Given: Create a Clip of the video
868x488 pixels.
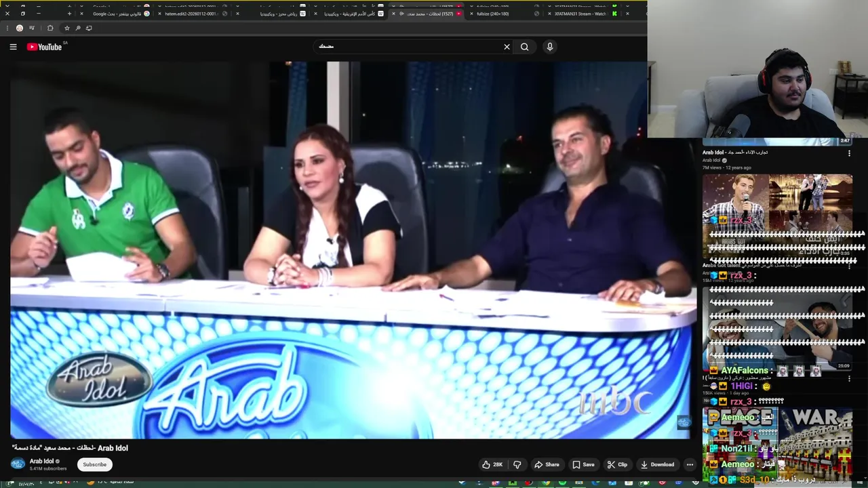Looking at the screenshot, I should click(617, 464).
